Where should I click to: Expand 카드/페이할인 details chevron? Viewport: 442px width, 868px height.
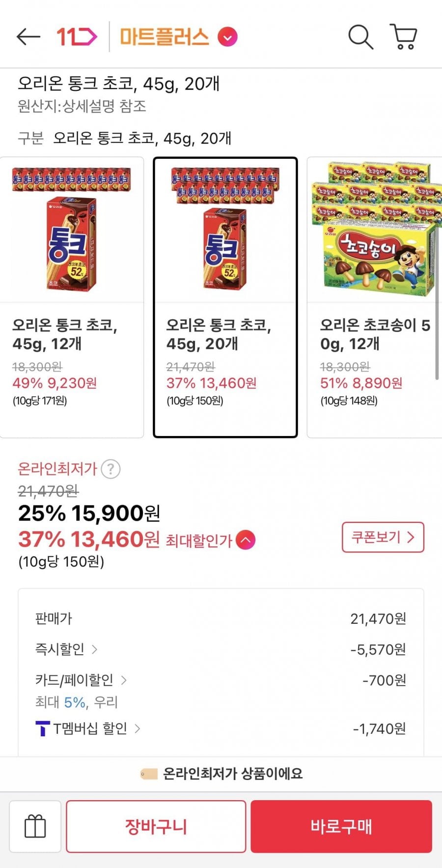[x=124, y=680]
